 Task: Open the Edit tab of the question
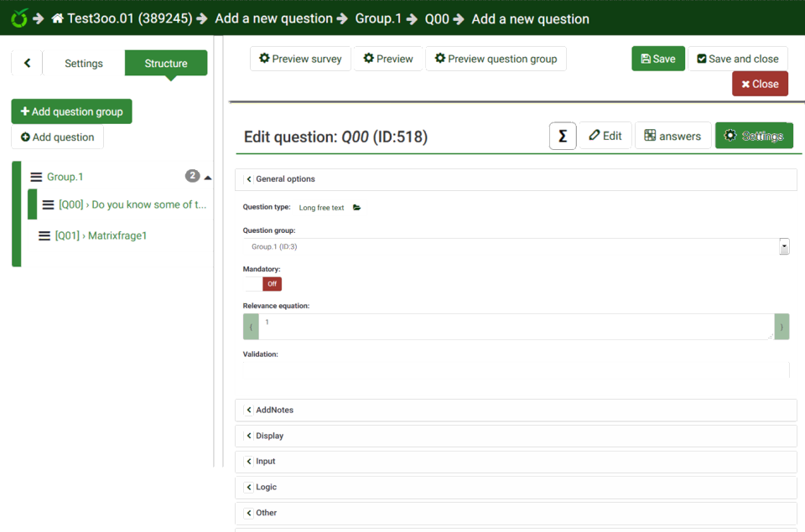point(605,136)
